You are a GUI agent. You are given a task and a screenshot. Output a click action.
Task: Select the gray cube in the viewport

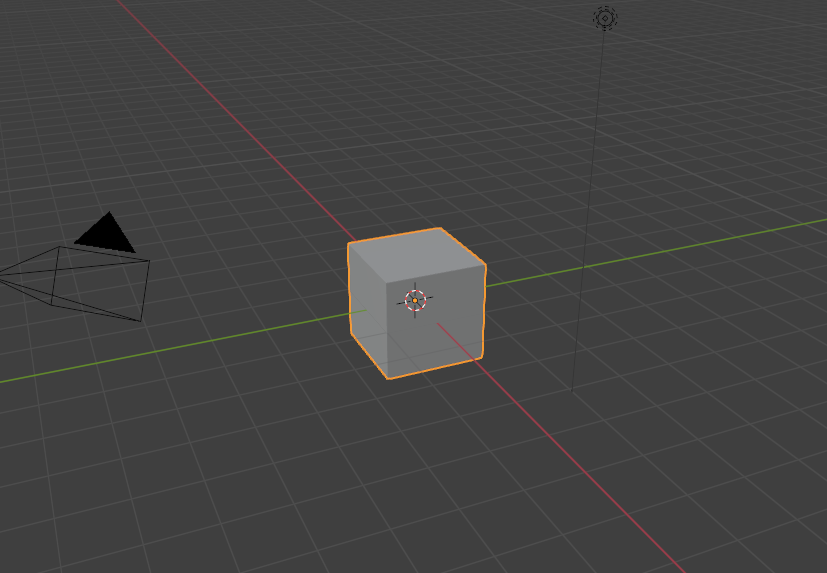pos(417,303)
